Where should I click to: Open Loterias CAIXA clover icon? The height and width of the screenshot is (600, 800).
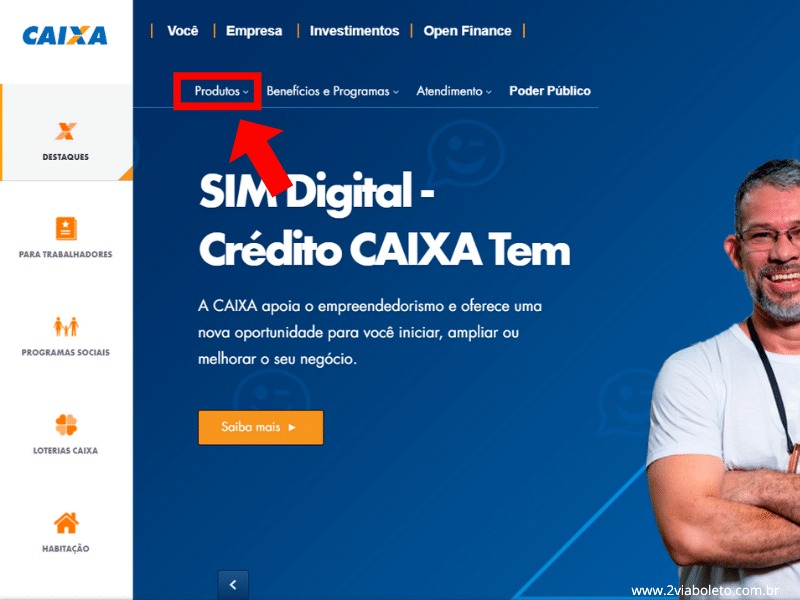tap(66, 424)
